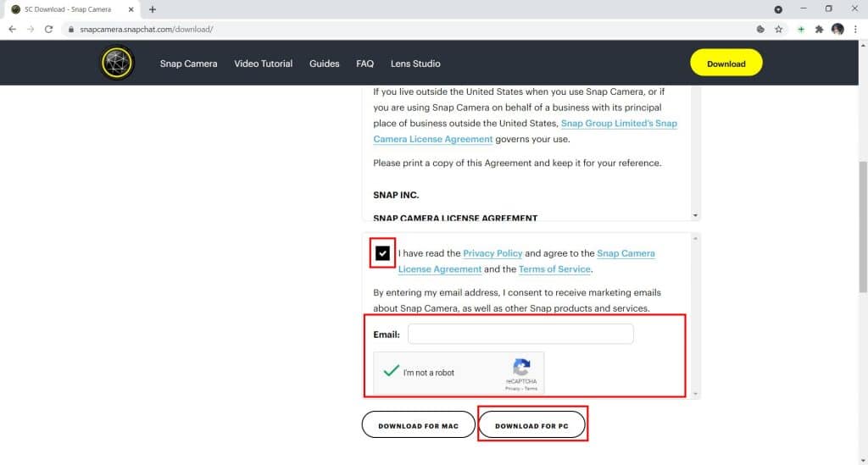Minimize the Chrome window
868x465 pixels.
(x=804, y=8)
